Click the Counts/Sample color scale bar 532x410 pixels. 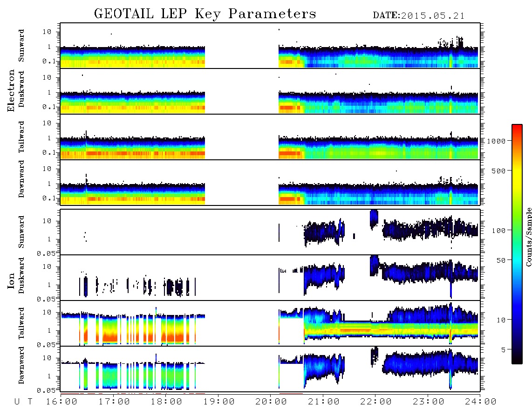[x=517, y=244]
